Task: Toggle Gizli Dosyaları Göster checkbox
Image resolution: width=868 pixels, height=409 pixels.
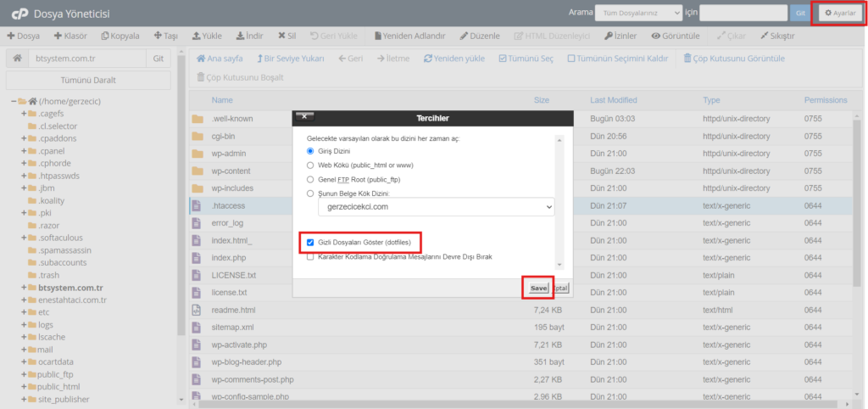Action: [x=310, y=242]
